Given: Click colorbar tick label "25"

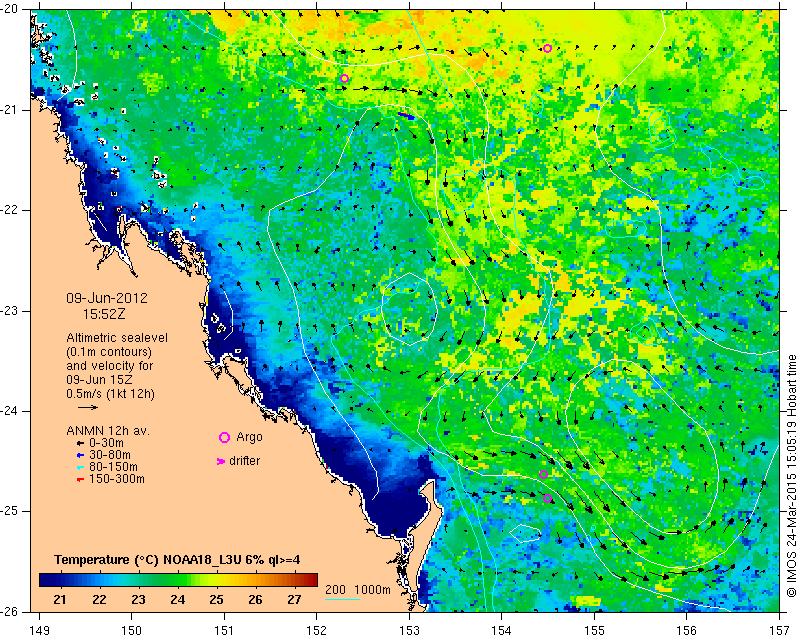Looking at the screenshot, I should click(216, 599).
